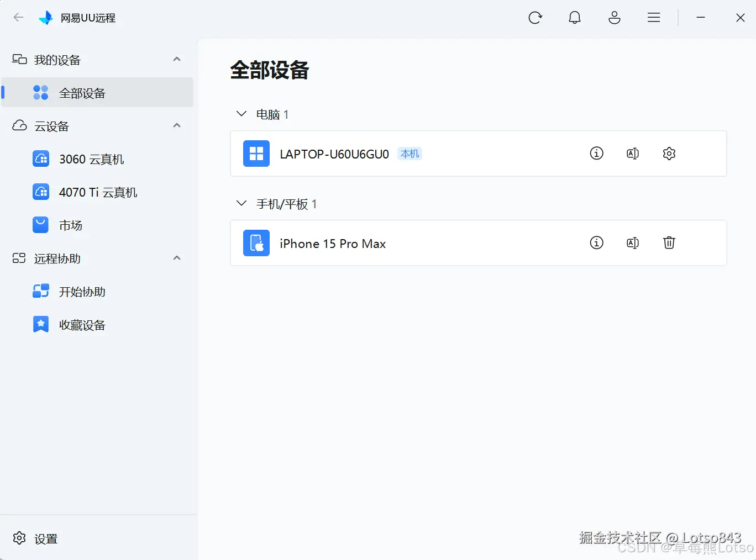Select the LAPTOP-U60U6GU0 device name
756x560 pixels.
tap(334, 154)
